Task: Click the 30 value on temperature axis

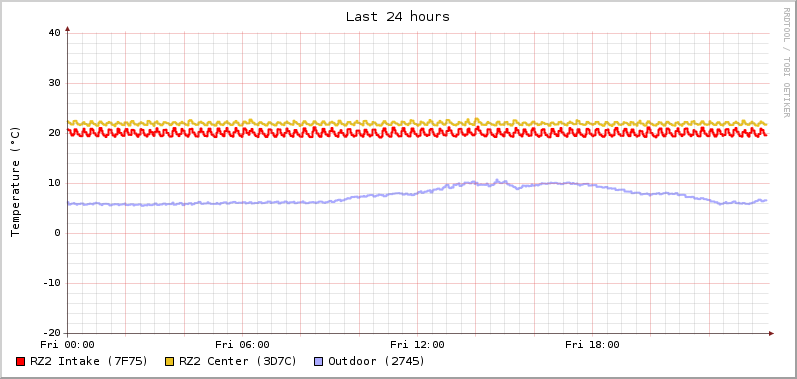Action: tap(54, 83)
